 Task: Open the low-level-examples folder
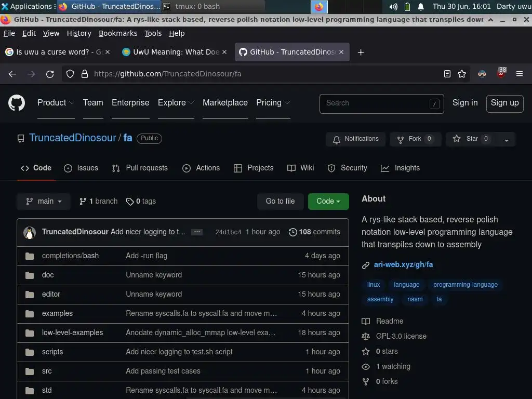tap(73, 333)
